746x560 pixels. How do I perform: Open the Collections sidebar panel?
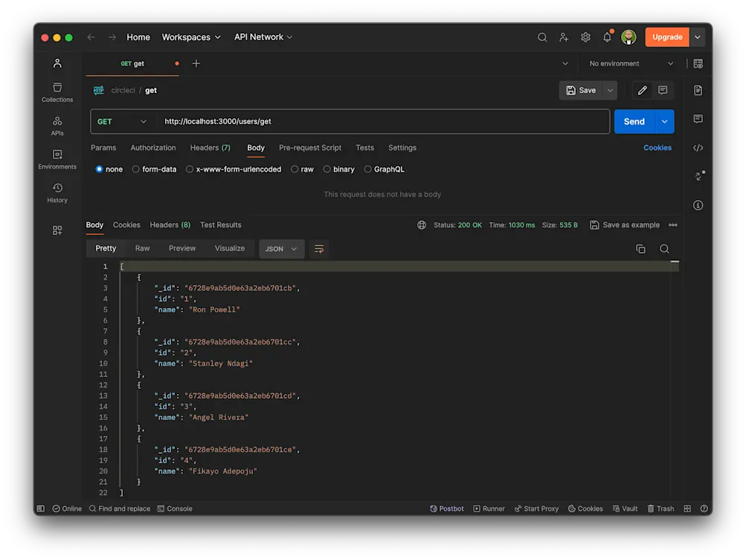[57, 92]
